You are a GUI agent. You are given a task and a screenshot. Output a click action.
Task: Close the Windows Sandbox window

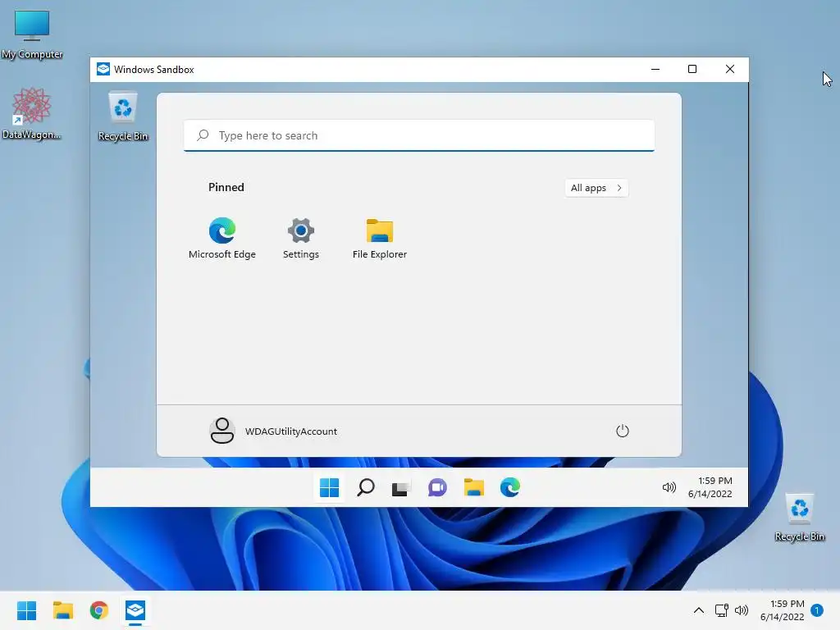[729, 69]
